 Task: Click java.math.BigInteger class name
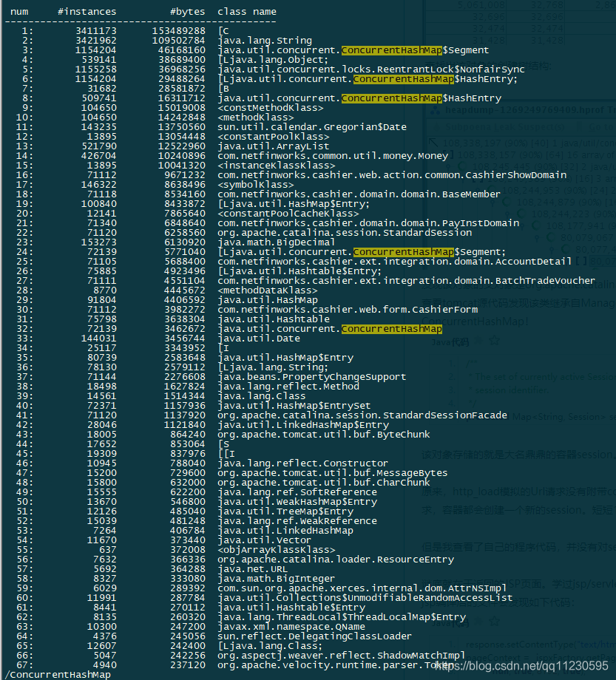click(x=277, y=579)
